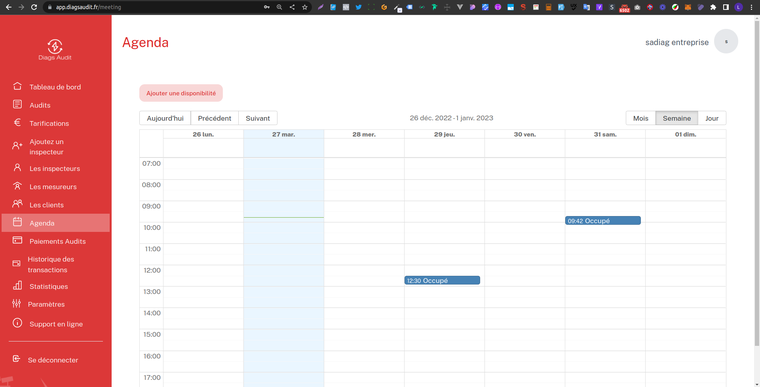Open Support en ligne info icon
Screen dimensions: 760x387
click(17, 323)
